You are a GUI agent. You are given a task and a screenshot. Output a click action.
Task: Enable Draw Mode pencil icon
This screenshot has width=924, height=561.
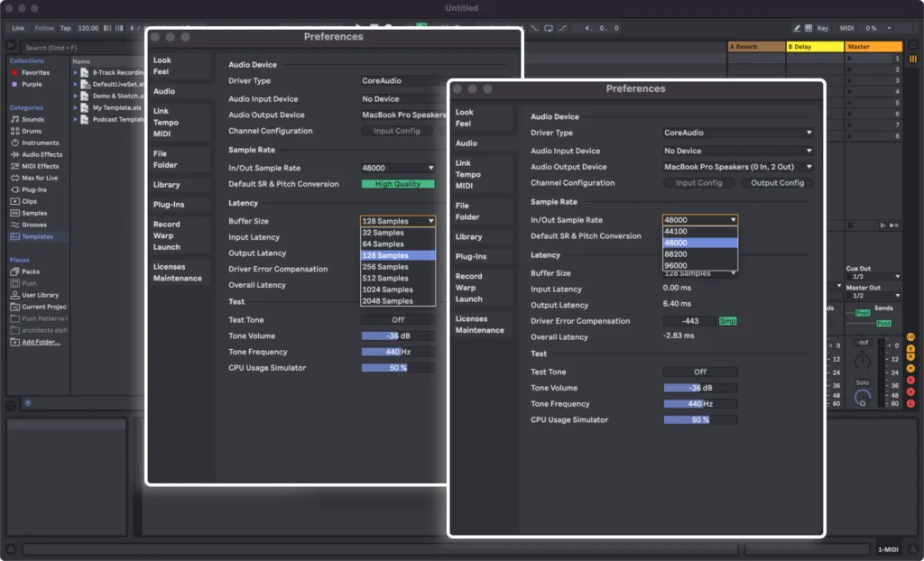(797, 28)
